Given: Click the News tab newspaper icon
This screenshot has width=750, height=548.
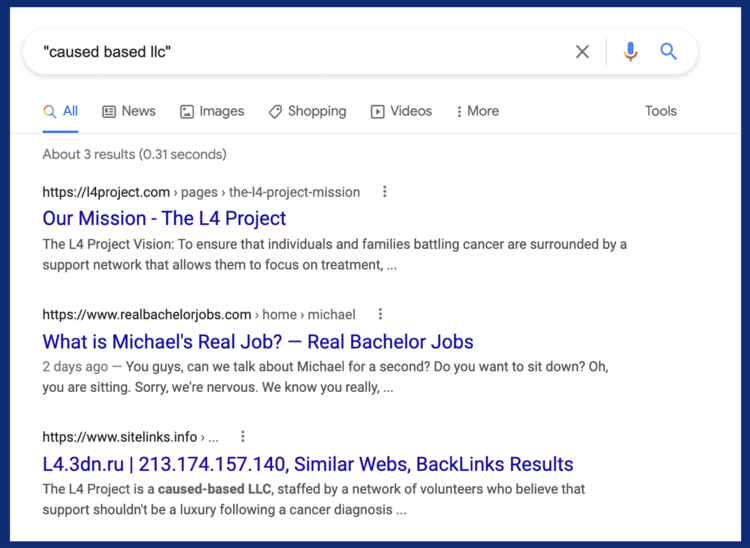Looking at the screenshot, I should pos(109,112).
